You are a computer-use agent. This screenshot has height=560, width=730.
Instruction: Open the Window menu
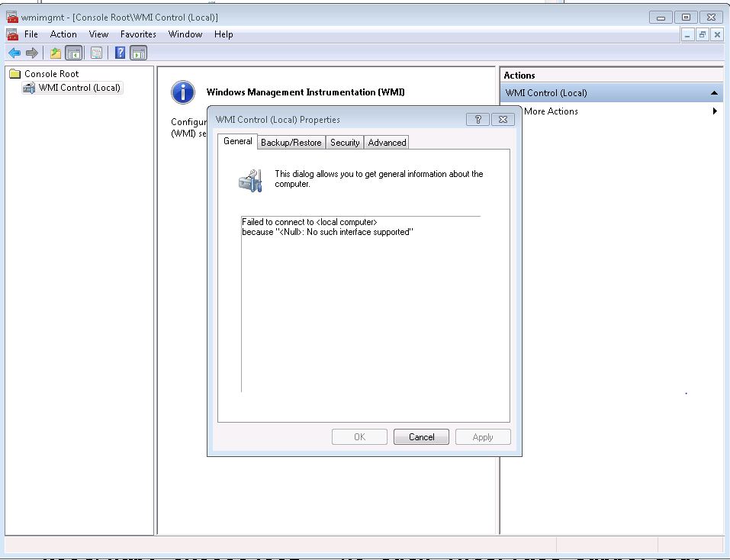click(185, 34)
